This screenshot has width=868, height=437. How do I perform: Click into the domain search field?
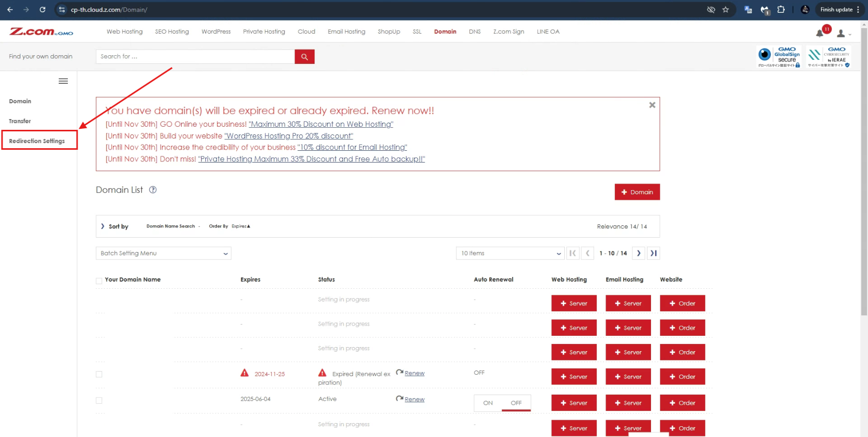pyautogui.click(x=195, y=57)
